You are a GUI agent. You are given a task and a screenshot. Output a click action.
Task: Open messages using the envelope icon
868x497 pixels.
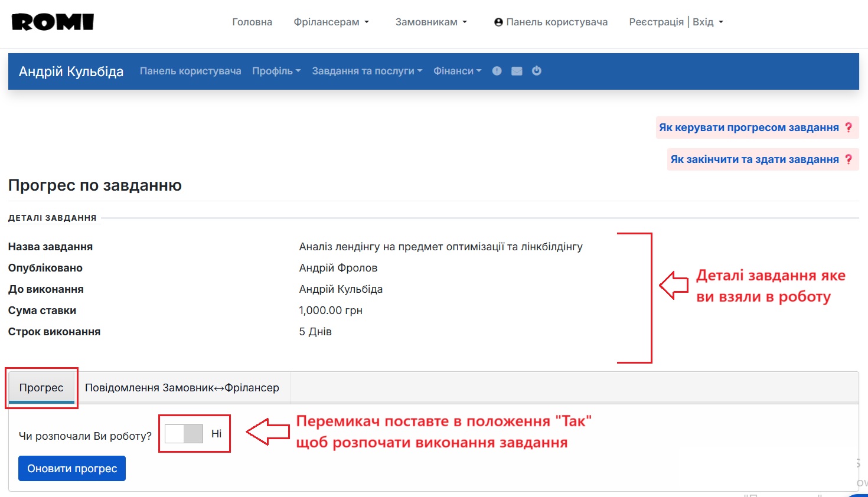(517, 71)
